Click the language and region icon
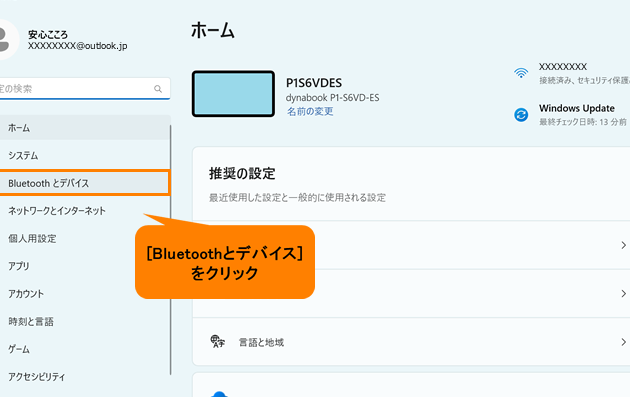 pos(217,342)
